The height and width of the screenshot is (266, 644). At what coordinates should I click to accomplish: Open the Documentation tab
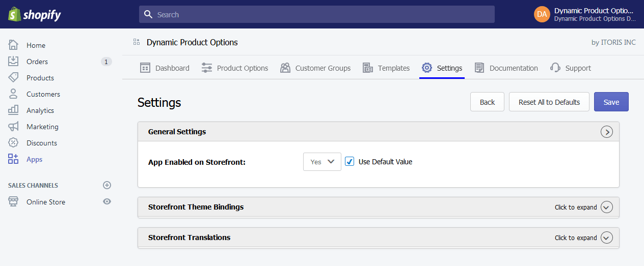coord(506,68)
